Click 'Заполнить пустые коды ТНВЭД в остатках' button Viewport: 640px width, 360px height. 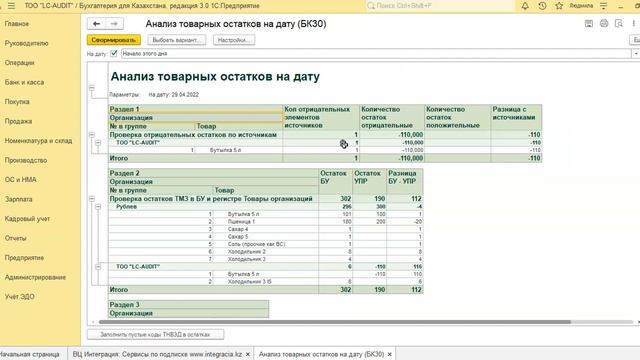pos(155,334)
